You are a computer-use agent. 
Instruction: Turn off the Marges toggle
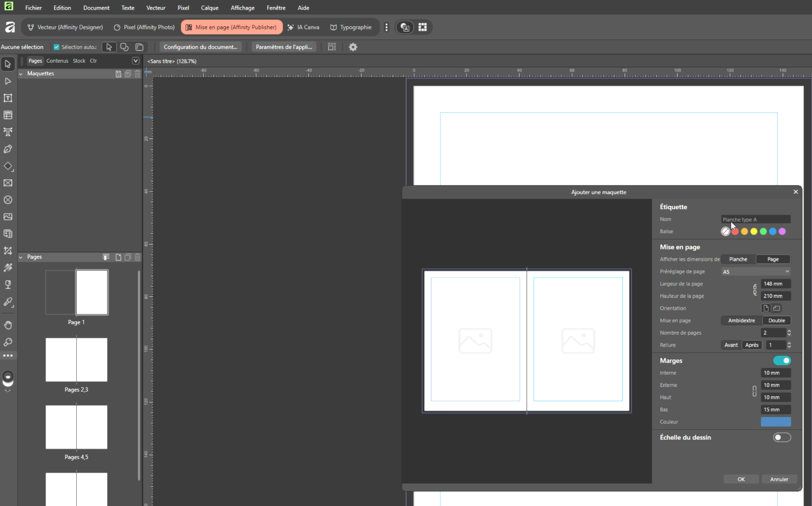click(782, 361)
